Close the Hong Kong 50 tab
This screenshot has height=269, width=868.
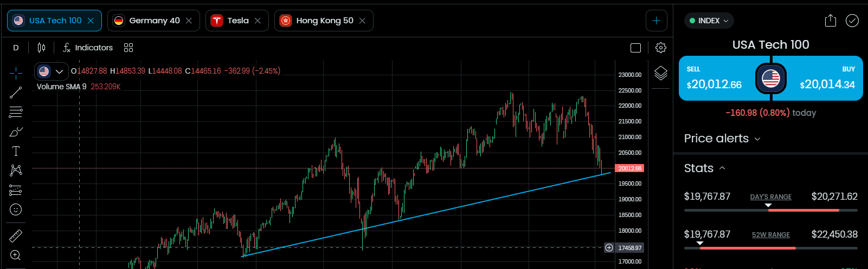pyautogui.click(x=362, y=21)
